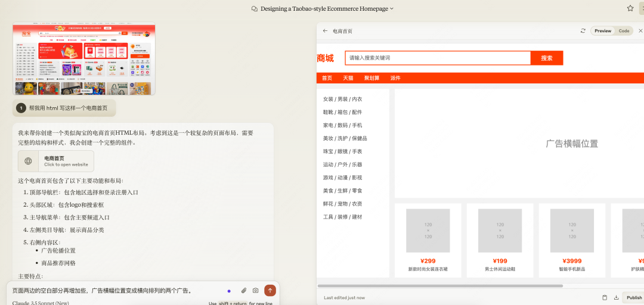The width and height of the screenshot is (644, 305).
Task: Publish the artifact
Action: coord(634,298)
